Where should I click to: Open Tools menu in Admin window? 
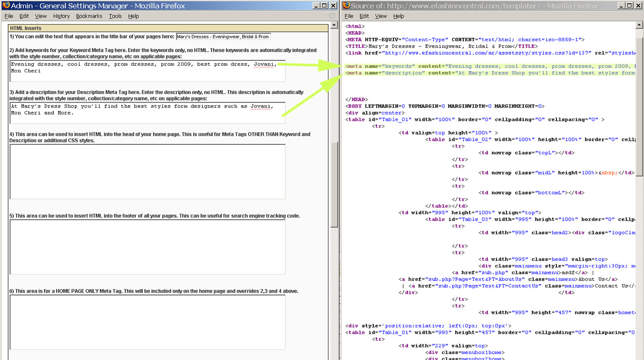tap(115, 16)
